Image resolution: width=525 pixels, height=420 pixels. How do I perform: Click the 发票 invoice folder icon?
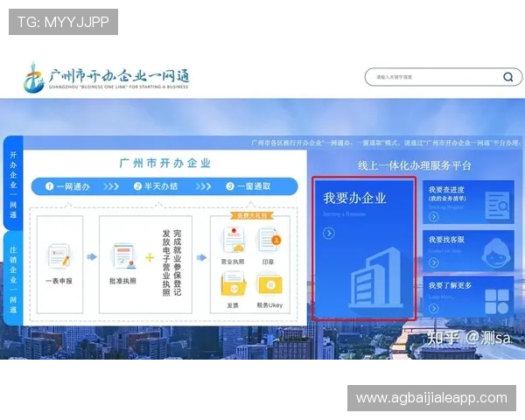[x=233, y=283]
